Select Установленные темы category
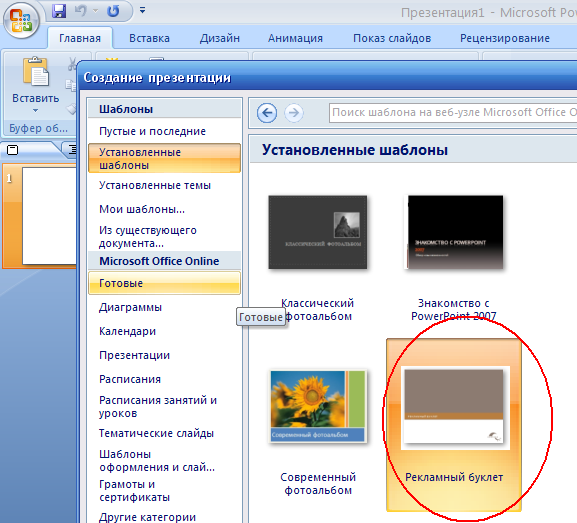This screenshot has width=577, height=523. [x=164, y=185]
